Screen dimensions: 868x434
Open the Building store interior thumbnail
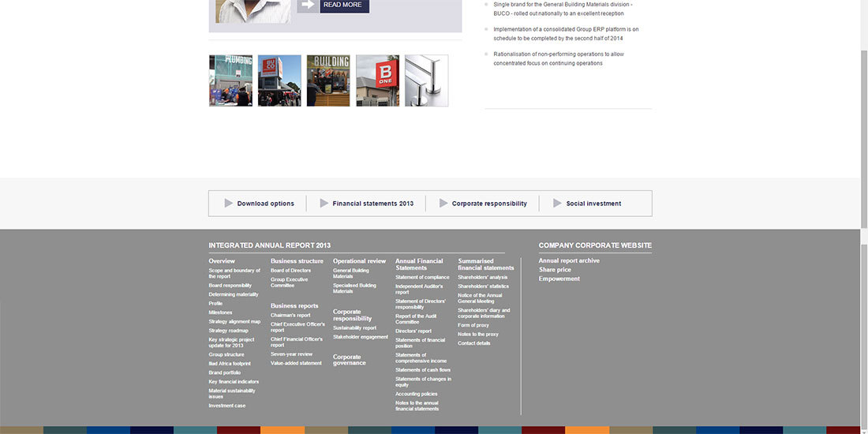(328, 80)
